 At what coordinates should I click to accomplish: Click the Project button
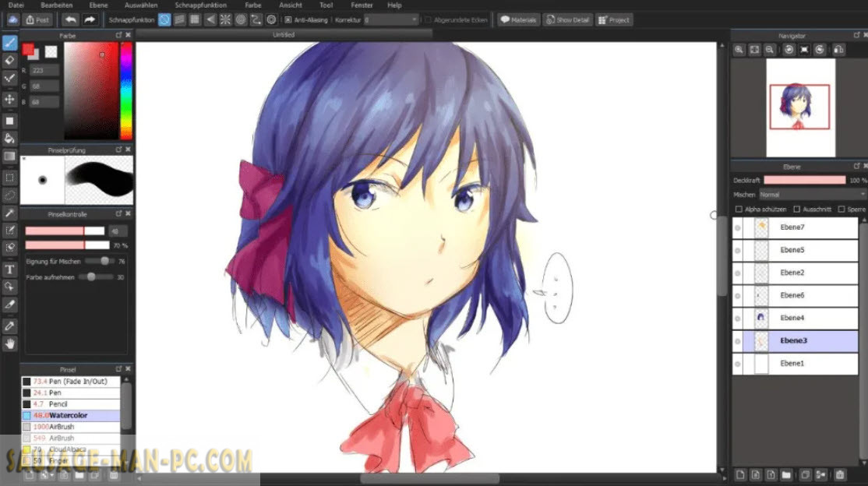(614, 20)
